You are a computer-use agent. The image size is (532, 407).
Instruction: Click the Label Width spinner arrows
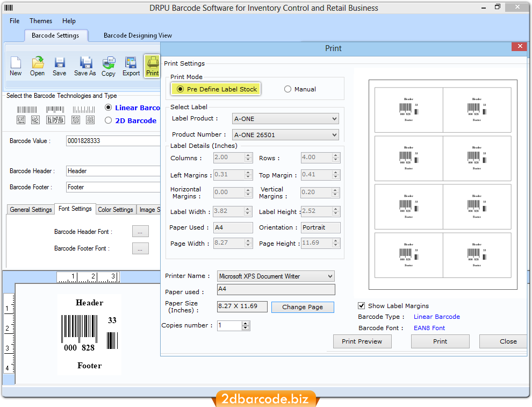pyautogui.click(x=248, y=211)
